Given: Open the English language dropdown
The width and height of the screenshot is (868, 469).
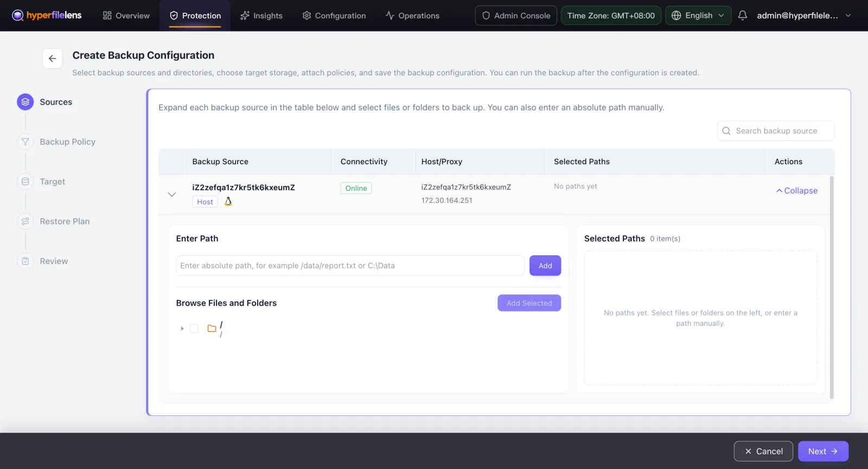Looking at the screenshot, I should pos(698,15).
